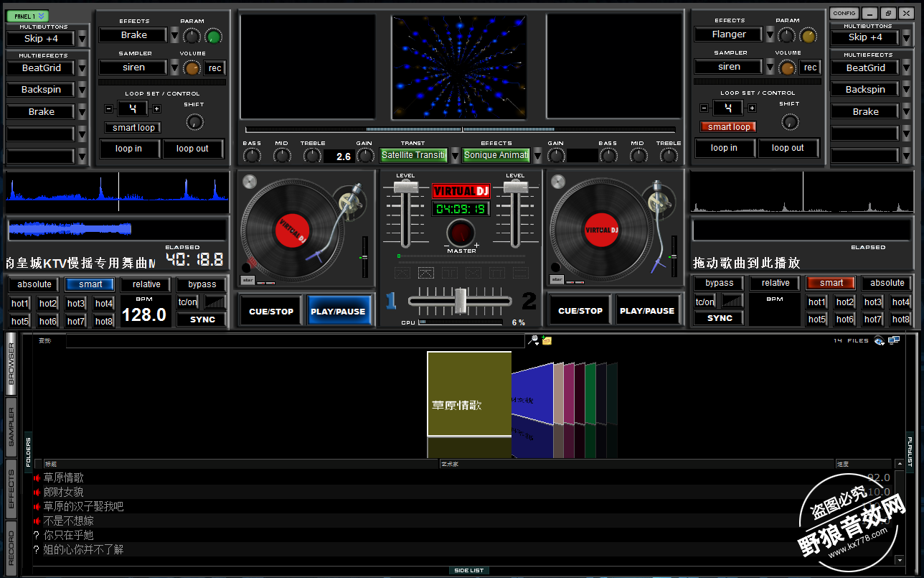Click the deck 2 loop plus button

pyautogui.click(x=752, y=108)
